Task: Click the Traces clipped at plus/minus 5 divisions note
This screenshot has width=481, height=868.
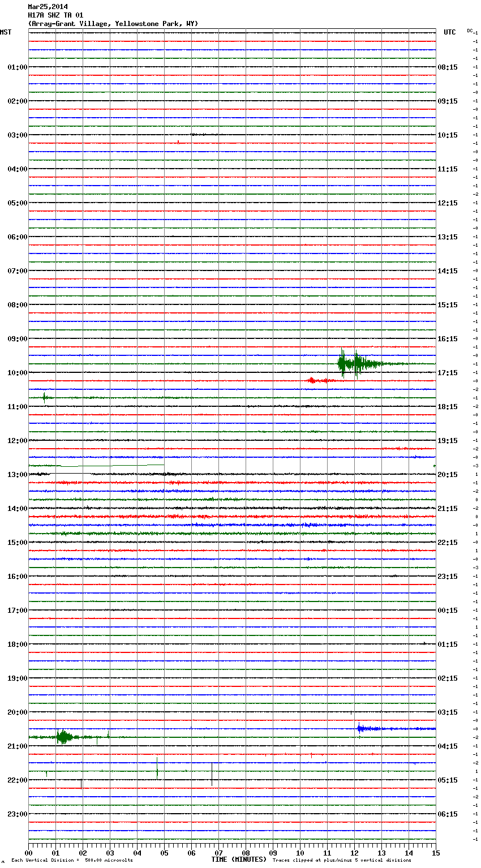Action: tap(342, 861)
